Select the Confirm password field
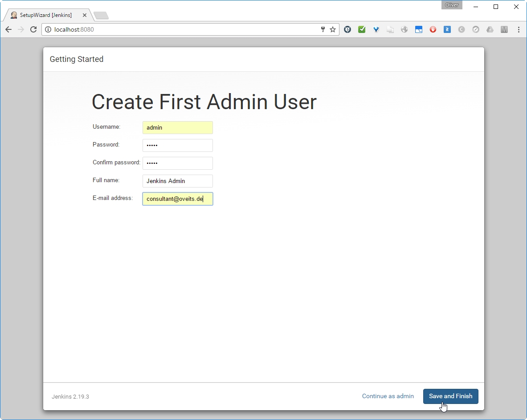The height and width of the screenshot is (420, 527). [177, 163]
